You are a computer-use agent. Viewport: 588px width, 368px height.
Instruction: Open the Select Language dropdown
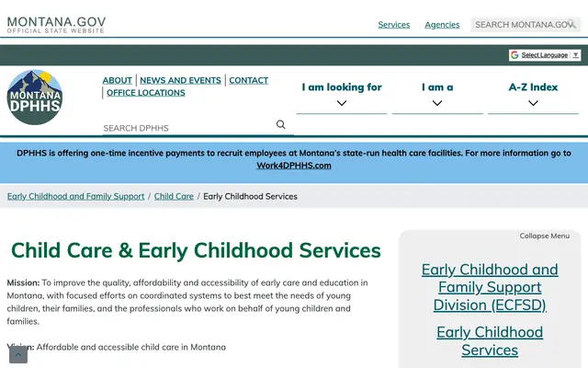pos(545,55)
